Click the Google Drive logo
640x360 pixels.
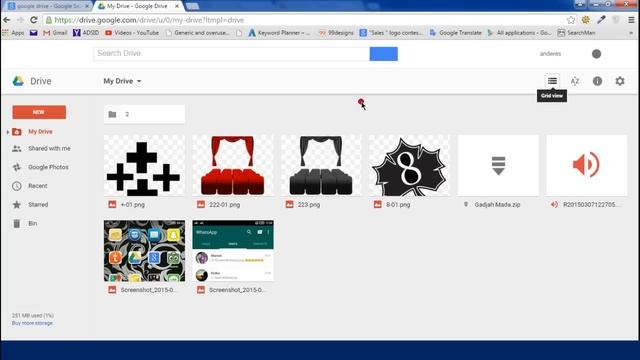tap(18, 81)
